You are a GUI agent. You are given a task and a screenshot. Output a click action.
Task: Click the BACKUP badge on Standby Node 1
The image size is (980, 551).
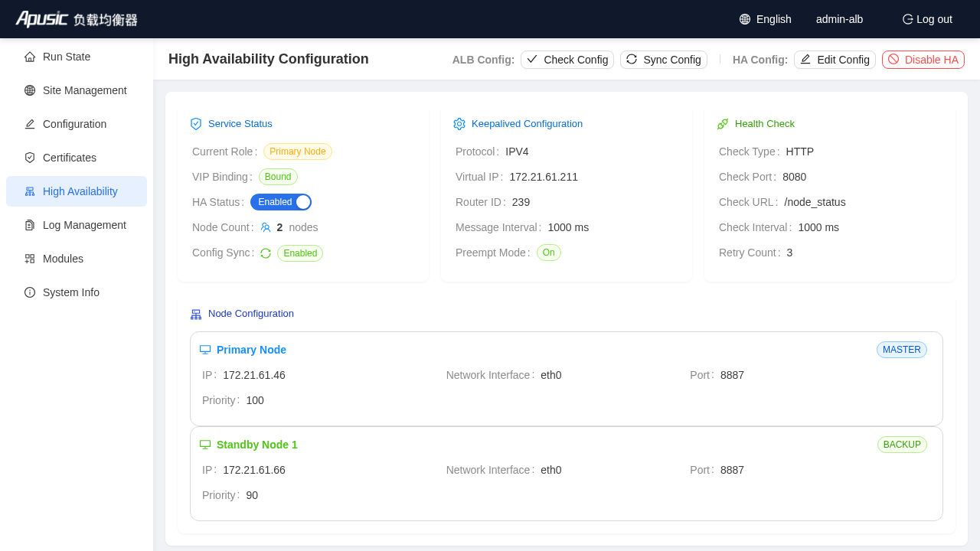point(902,445)
